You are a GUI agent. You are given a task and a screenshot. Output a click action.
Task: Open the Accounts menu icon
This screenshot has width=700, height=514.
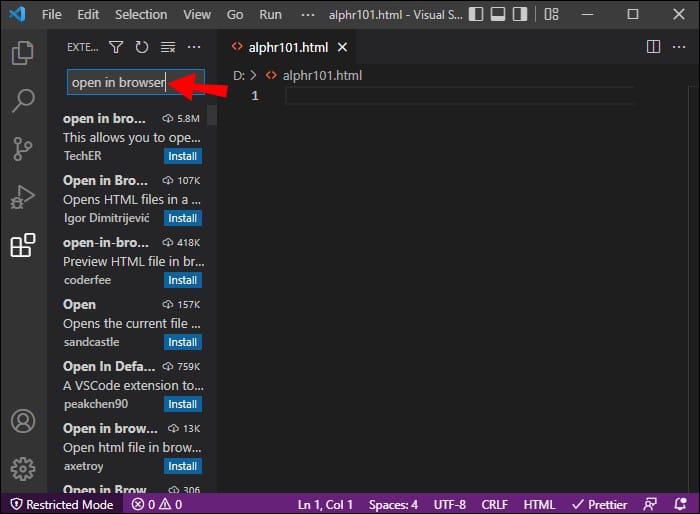22,421
